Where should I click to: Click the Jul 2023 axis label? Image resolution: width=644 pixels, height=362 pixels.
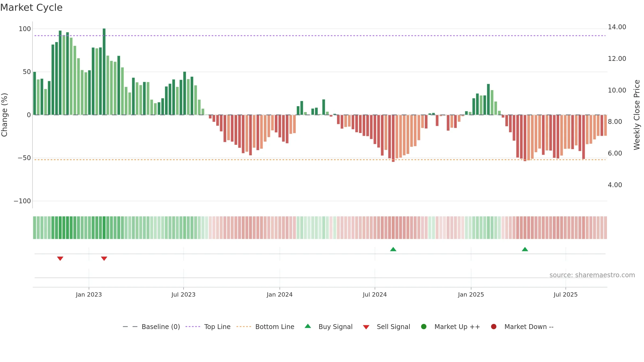tap(184, 295)
